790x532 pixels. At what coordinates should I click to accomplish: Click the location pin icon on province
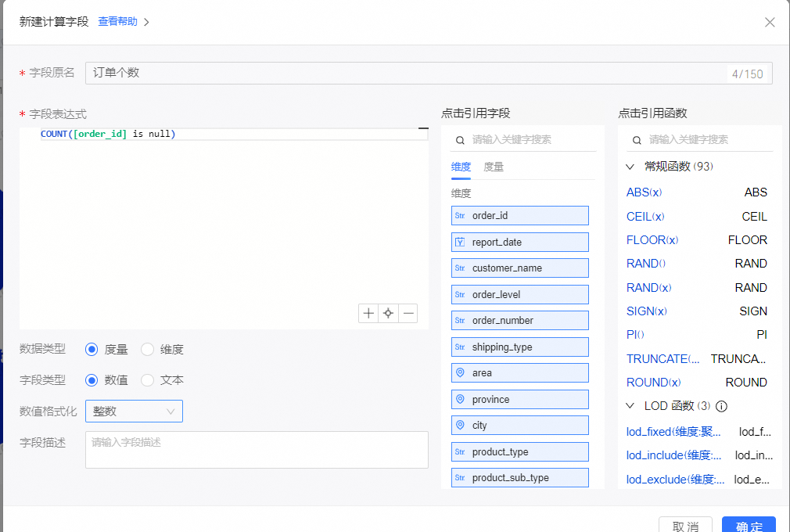(460, 399)
